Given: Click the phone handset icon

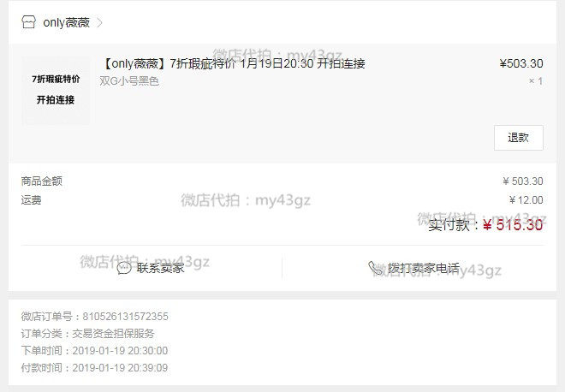Looking at the screenshot, I should [x=376, y=269].
